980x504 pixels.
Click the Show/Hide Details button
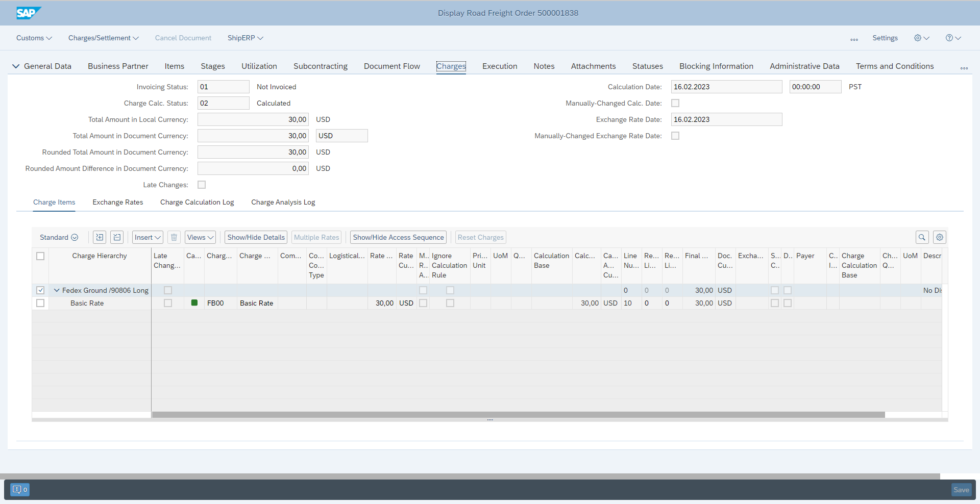256,237
